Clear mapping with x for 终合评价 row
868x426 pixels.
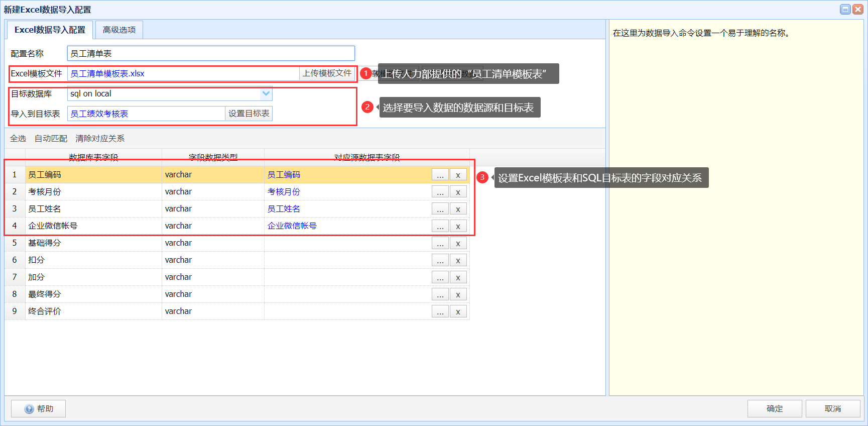point(458,311)
